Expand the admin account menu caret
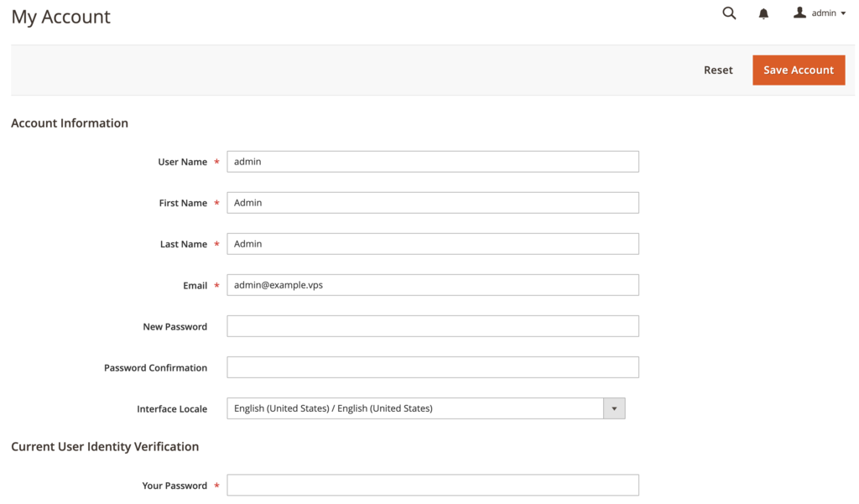The height and width of the screenshot is (504, 859). pyautogui.click(x=843, y=13)
